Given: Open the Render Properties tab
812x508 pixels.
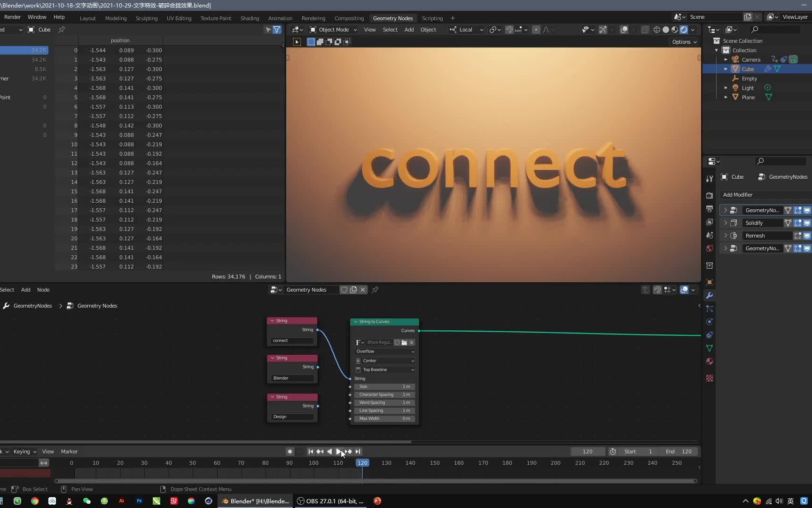Looking at the screenshot, I should [x=710, y=195].
